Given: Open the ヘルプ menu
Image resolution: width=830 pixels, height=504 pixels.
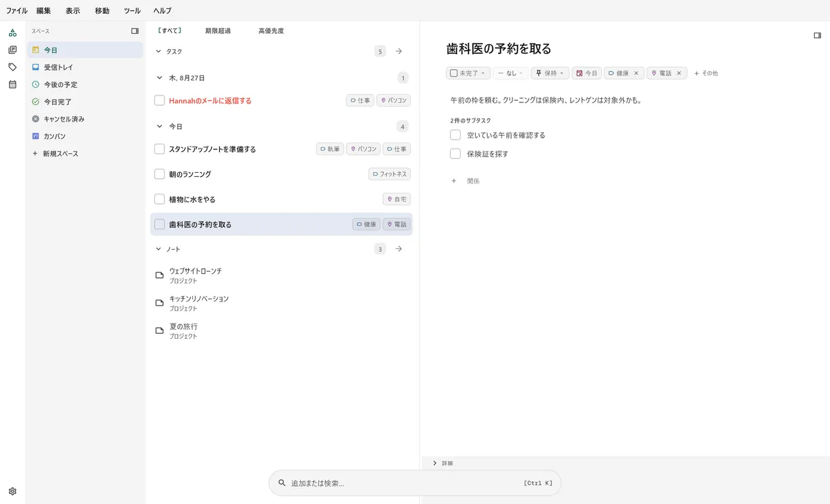Looking at the screenshot, I should click(163, 10).
